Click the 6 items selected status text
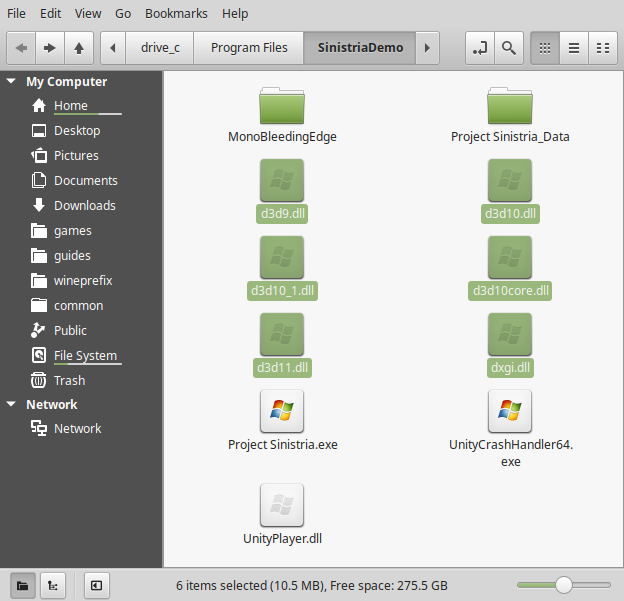 coord(312,585)
